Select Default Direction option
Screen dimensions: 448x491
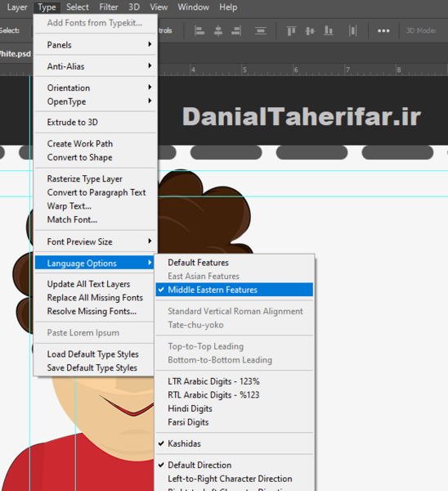click(x=235, y=465)
